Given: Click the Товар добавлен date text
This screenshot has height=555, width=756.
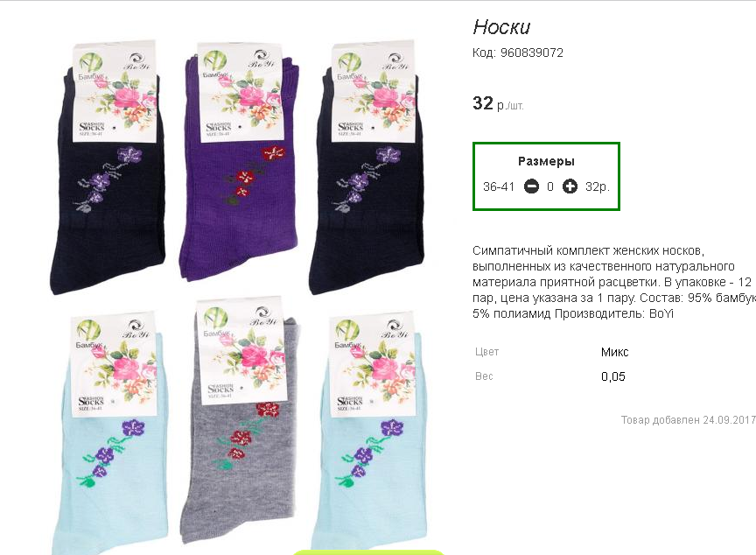Looking at the screenshot, I should tap(688, 420).
